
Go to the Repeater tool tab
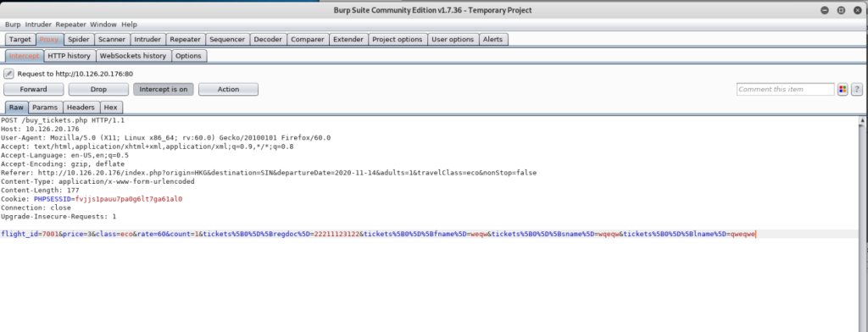pos(186,39)
